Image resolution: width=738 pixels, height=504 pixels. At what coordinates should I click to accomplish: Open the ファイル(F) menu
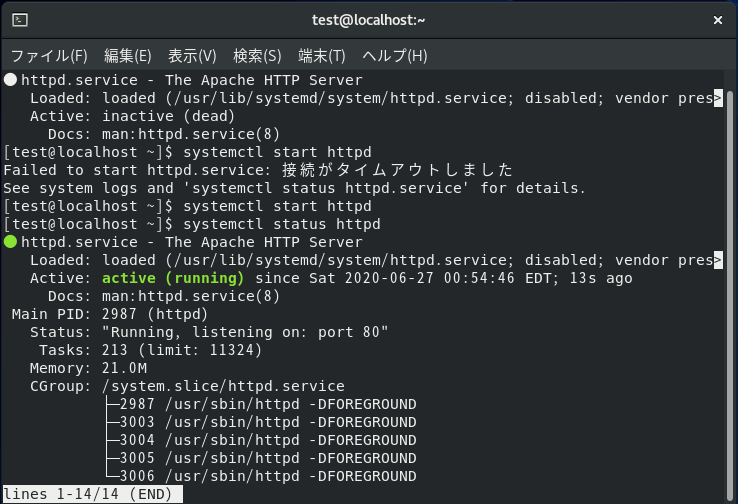pyautogui.click(x=49, y=56)
